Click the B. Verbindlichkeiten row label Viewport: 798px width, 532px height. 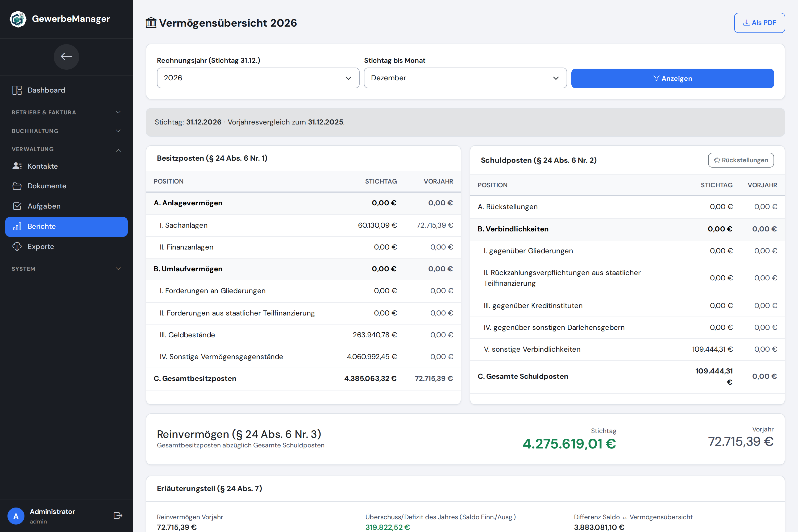(513, 229)
